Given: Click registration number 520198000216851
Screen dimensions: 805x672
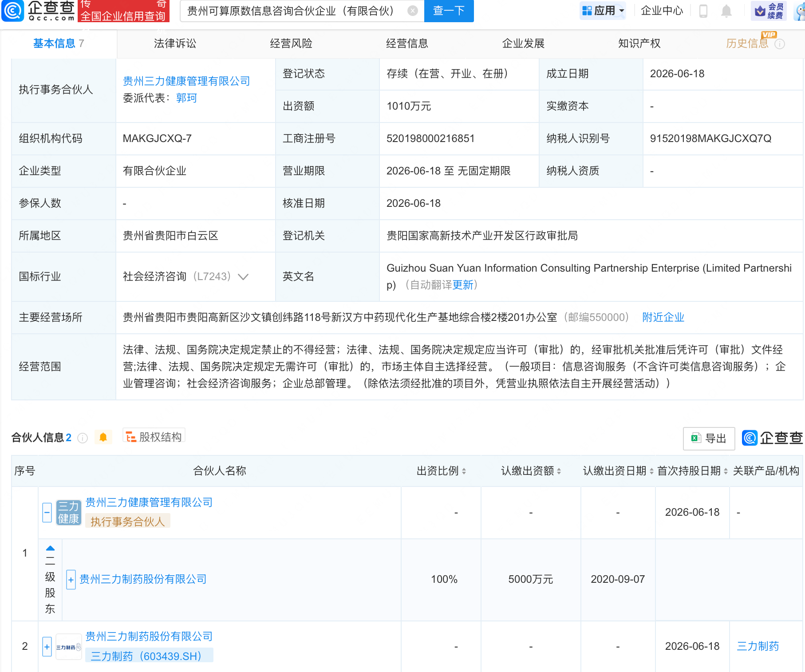Looking at the screenshot, I should pos(430,138).
